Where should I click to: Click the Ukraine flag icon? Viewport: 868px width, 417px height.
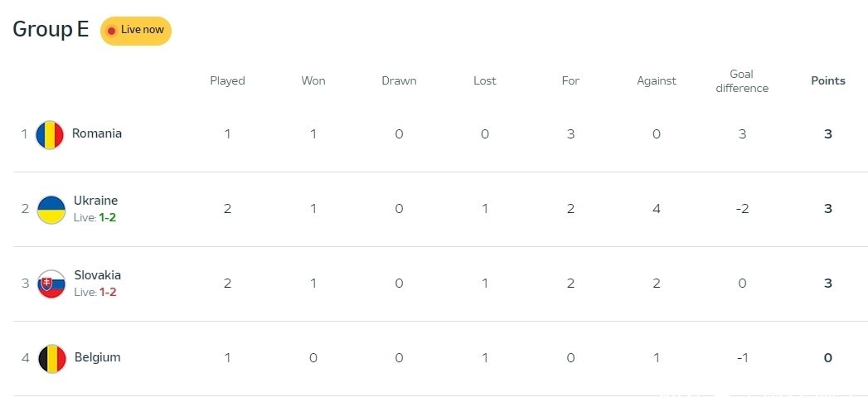point(51,209)
